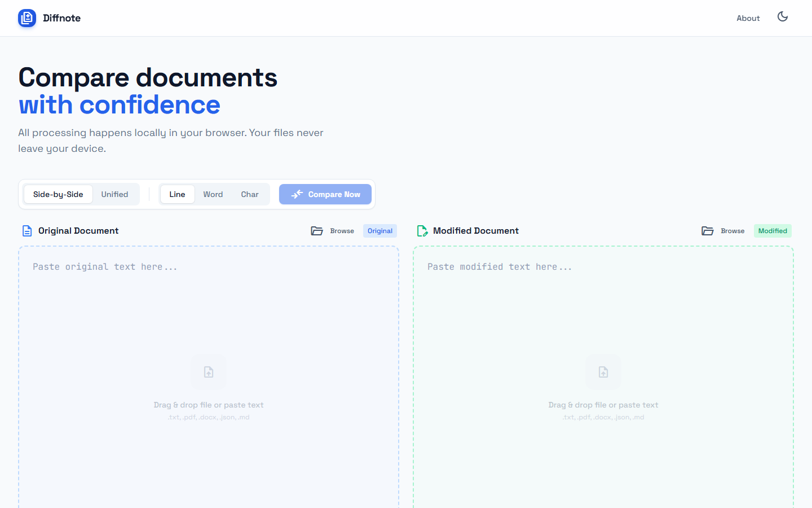This screenshot has height=508, width=812.
Task: Click the blue Original badge
Action: pos(380,231)
